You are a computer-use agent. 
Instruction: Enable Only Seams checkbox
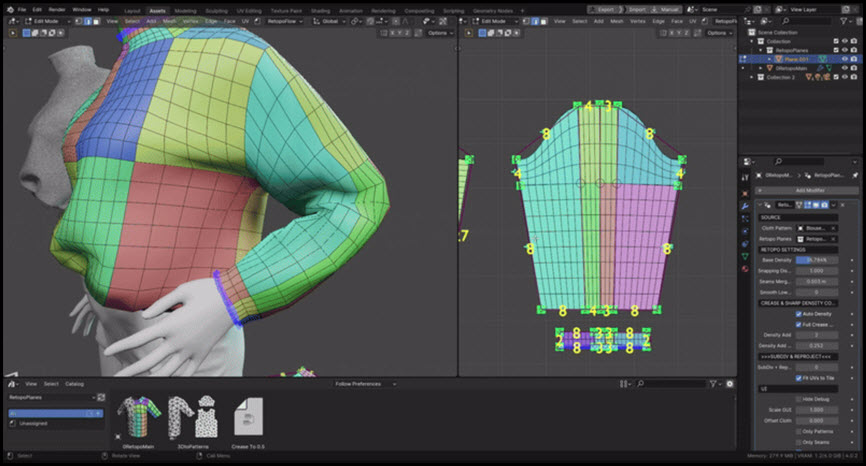click(x=799, y=442)
